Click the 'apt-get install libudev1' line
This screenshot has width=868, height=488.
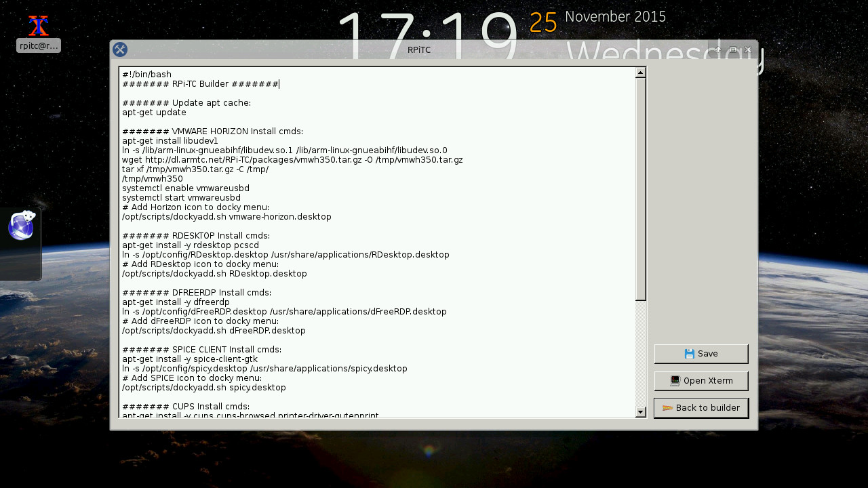[170, 141]
